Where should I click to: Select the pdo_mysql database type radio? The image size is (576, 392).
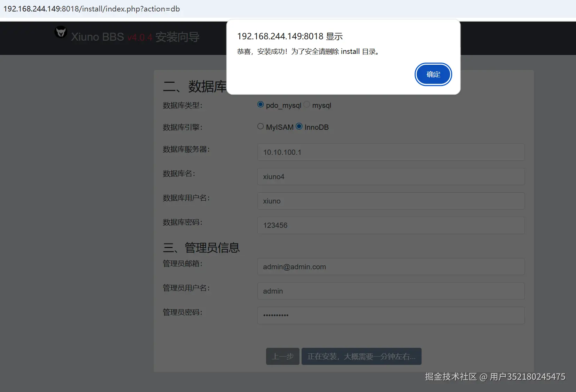coord(261,104)
